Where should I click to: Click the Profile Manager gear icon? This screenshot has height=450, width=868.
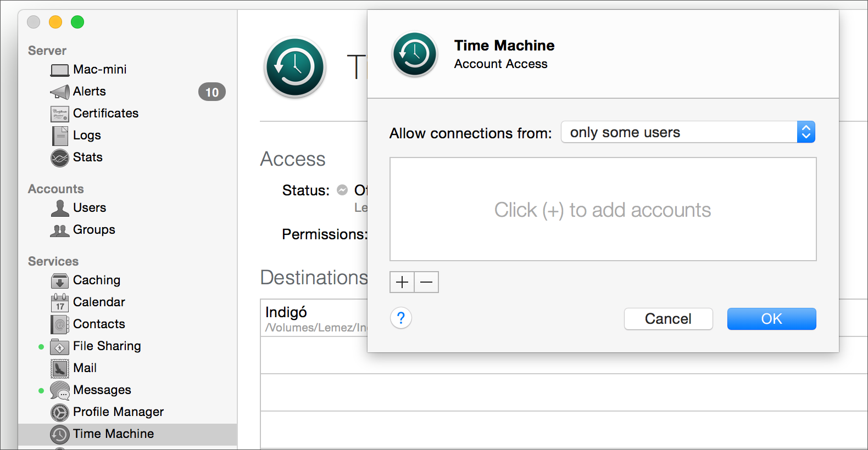(x=59, y=412)
